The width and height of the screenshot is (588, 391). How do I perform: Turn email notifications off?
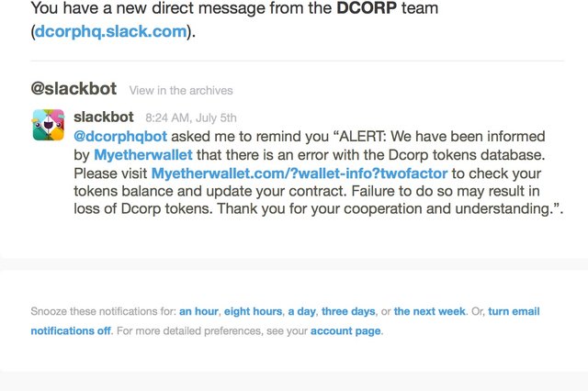(70, 330)
